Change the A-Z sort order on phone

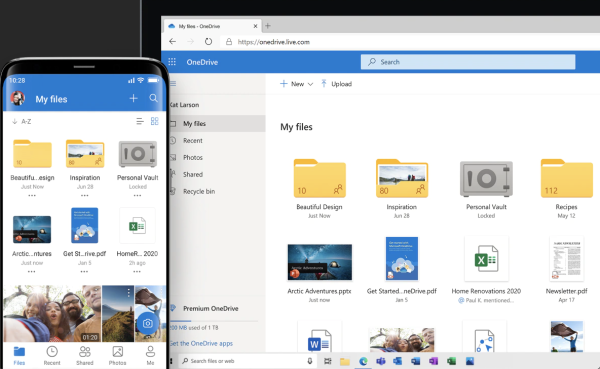click(x=21, y=121)
